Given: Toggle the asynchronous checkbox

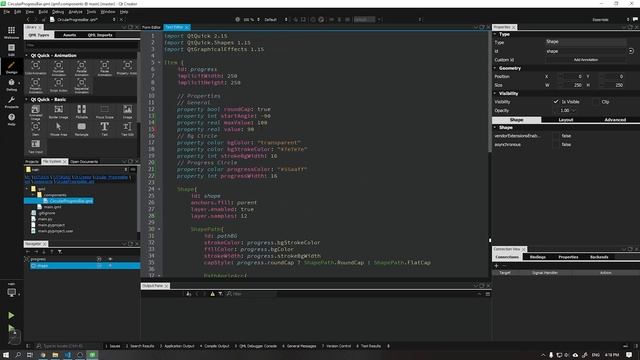Looking at the screenshot, I should point(556,144).
